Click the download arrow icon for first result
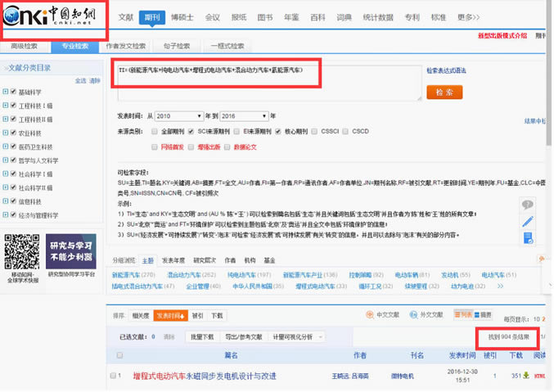This screenshot has width=554, height=392. click(526, 376)
